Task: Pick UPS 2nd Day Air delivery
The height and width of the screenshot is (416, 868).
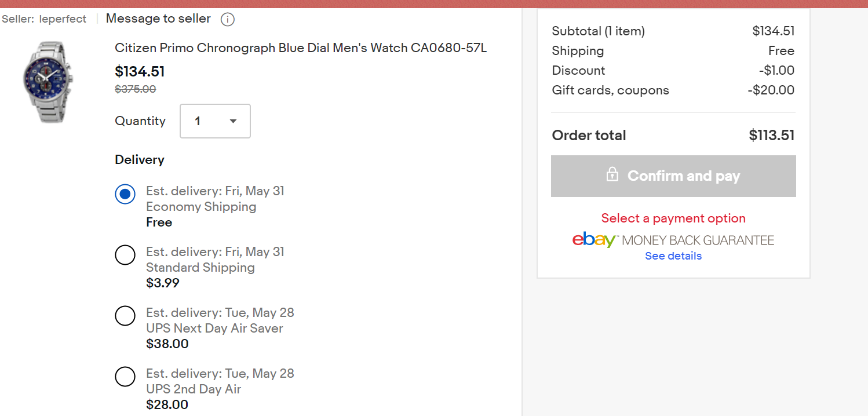Action: (x=125, y=377)
